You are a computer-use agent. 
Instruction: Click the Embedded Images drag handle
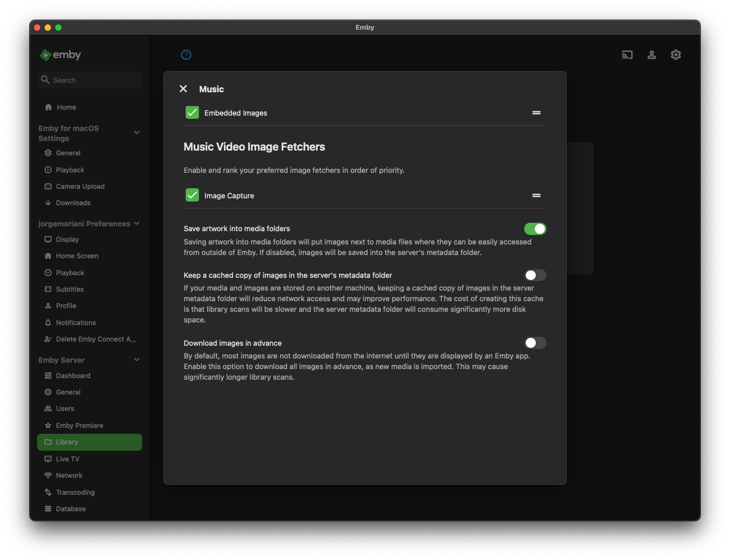pos(536,113)
